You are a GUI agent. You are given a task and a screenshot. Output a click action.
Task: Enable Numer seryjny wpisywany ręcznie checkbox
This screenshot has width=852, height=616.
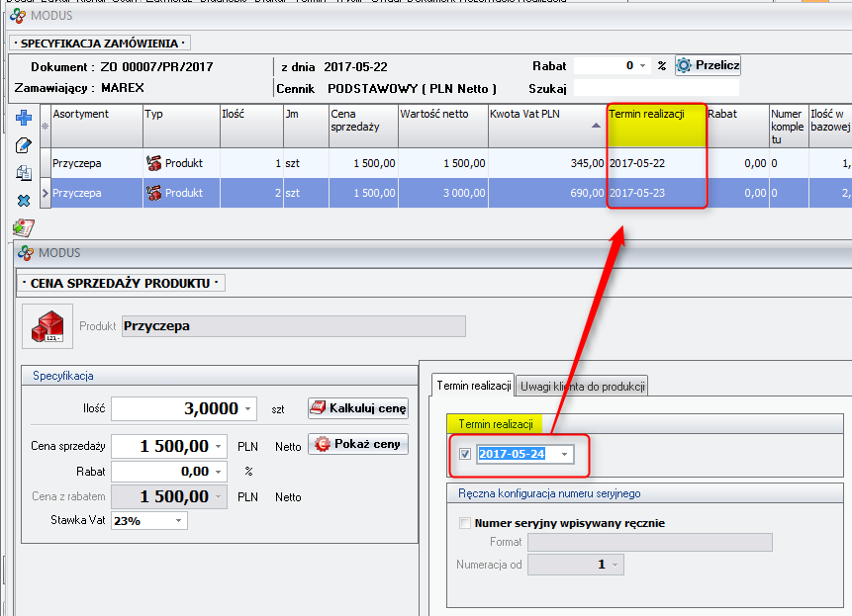[465, 523]
